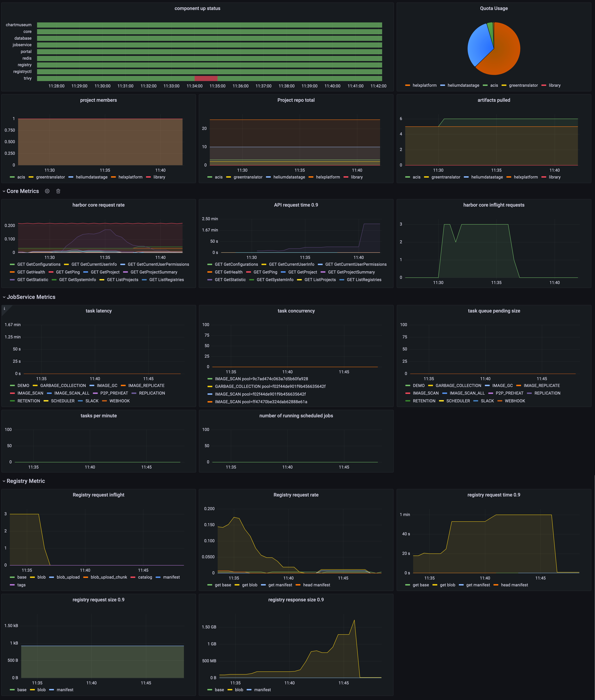
Task: Click trivy row label in component status
Action: click(x=28, y=78)
